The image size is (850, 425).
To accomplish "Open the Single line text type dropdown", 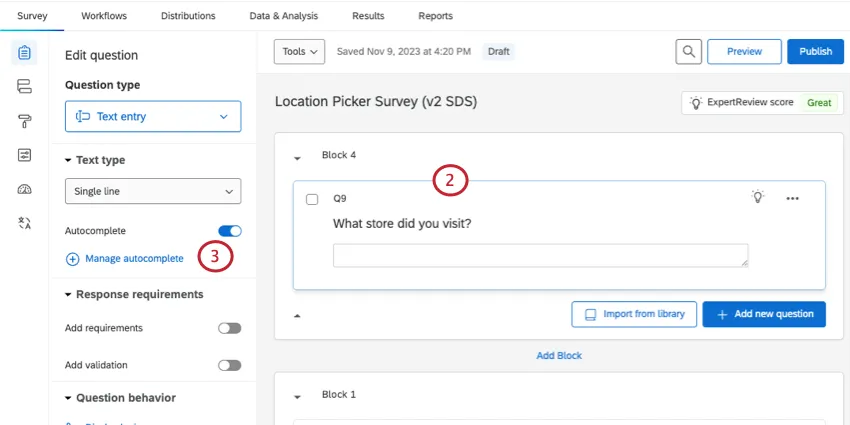I will point(153,191).
